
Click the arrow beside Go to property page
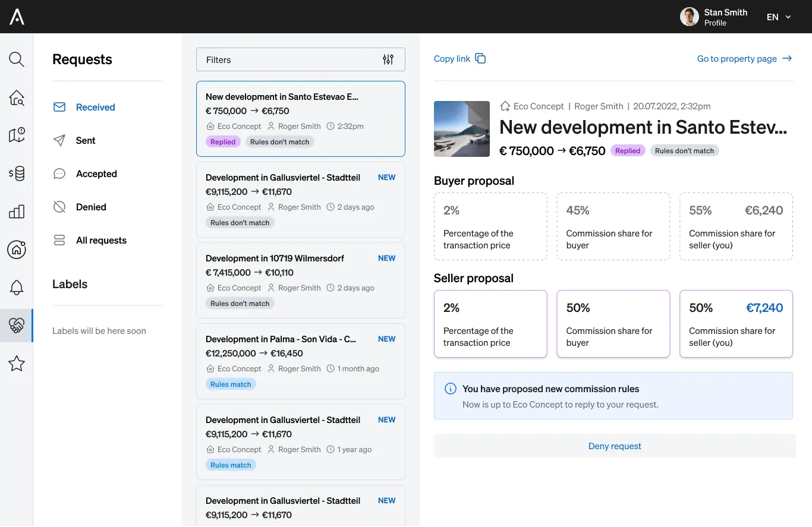click(787, 58)
